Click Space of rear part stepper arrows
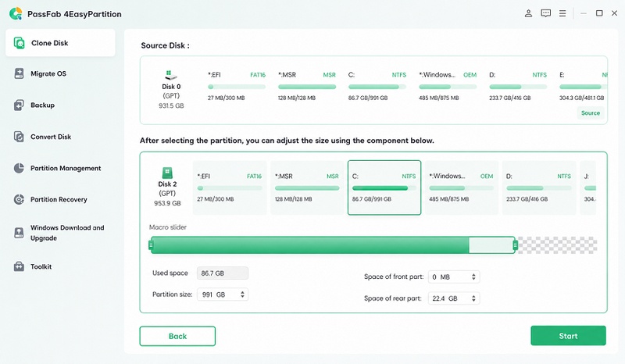The image size is (625, 364). pos(473,298)
